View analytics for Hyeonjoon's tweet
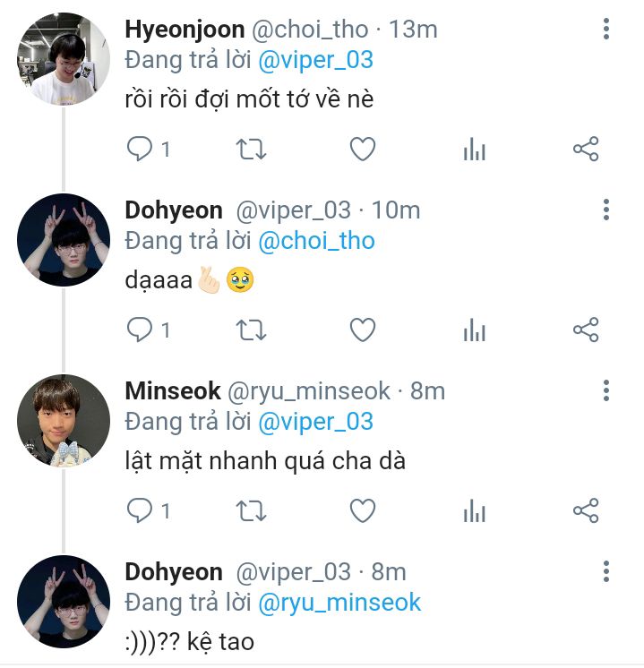Screen dimensions: 644x668 tap(474, 150)
